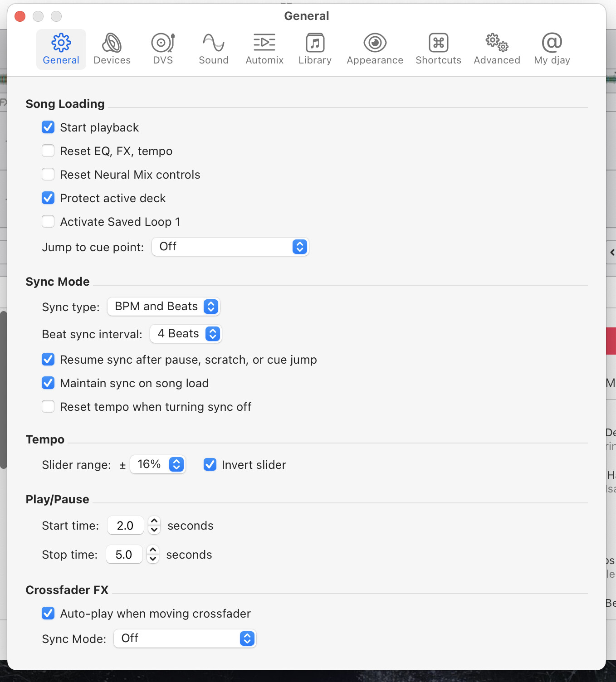Open Shortcuts command-key icon
This screenshot has height=682, width=616.
[439, 43]
